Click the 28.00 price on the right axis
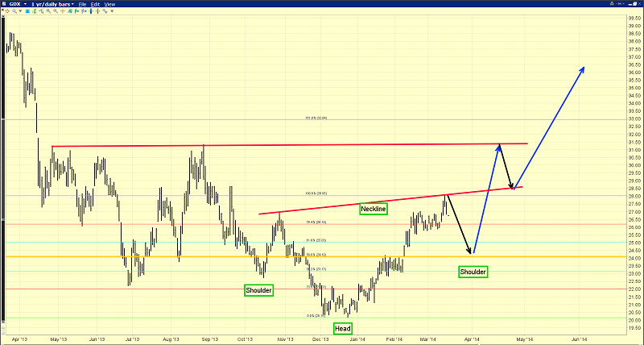 (634, 196)
